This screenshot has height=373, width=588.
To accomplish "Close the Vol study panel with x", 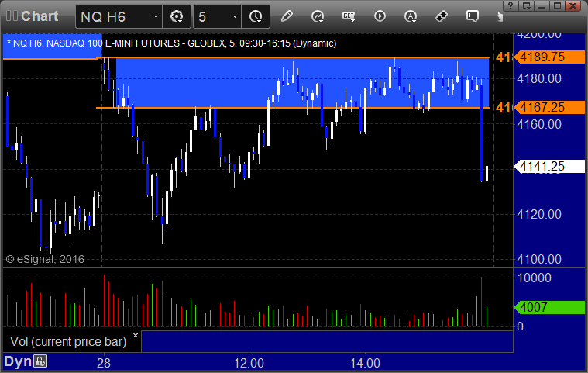I will (x=136, y=336).
